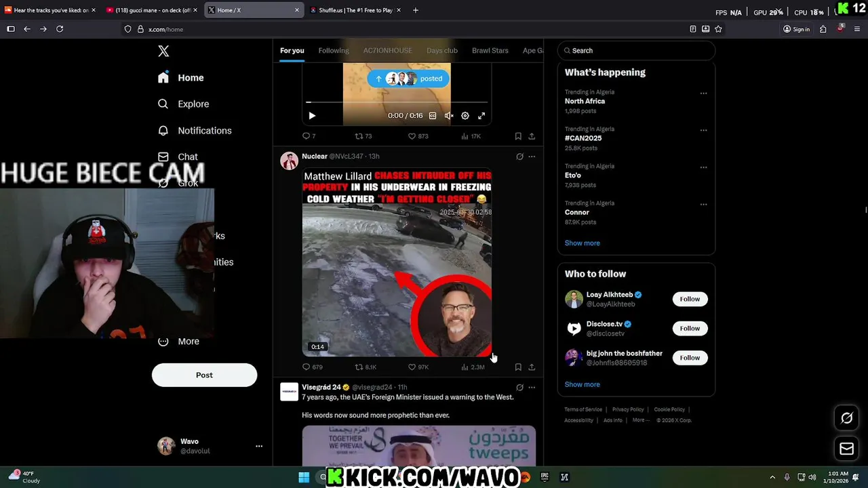Toggle captions on the top video
Screen dimensions: 868x488
[433, 116]
